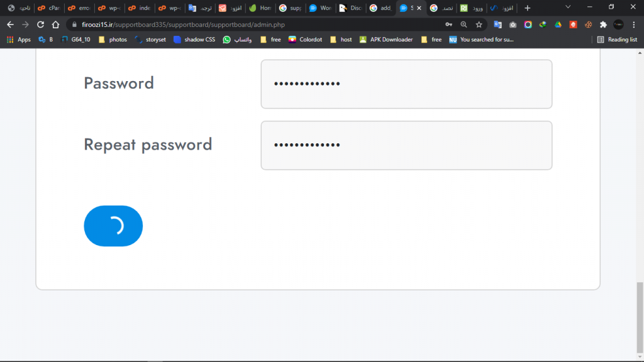644x362 pixels.
Task: Go back using the back arrow
Action: pos(10,25)
